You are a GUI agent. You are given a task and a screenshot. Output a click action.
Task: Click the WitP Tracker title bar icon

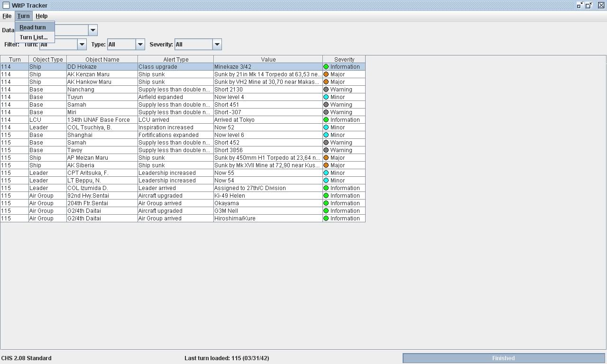6,5
